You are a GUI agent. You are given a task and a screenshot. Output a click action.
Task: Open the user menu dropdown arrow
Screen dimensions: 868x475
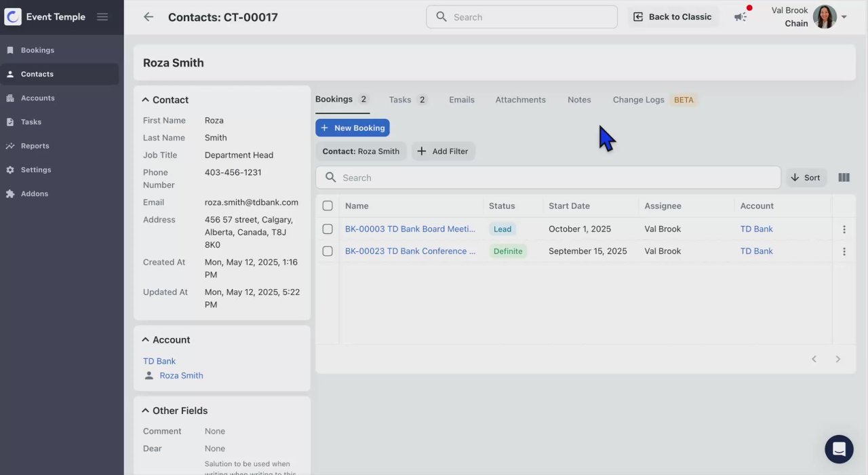click(x=844, y=17)
